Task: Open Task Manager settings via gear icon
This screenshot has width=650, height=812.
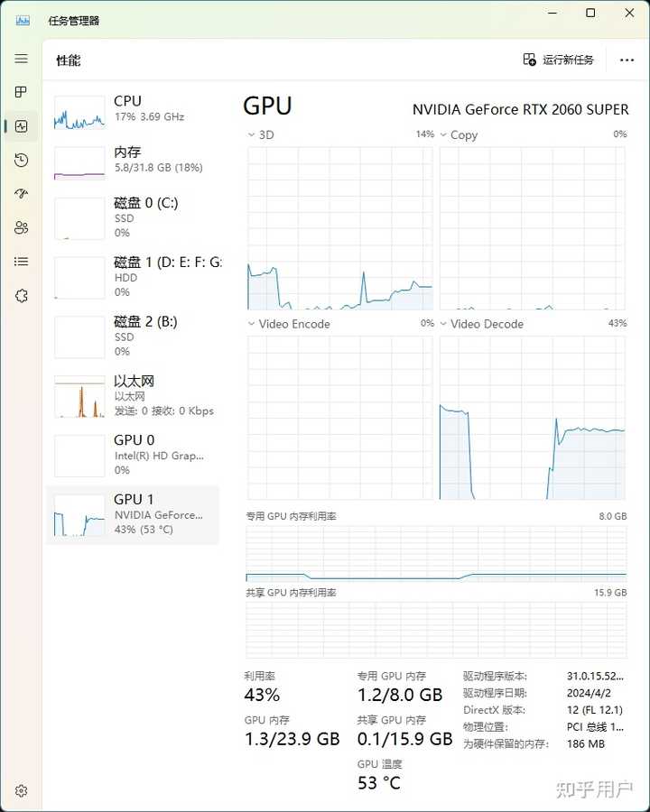Action: tap(21, 790)
